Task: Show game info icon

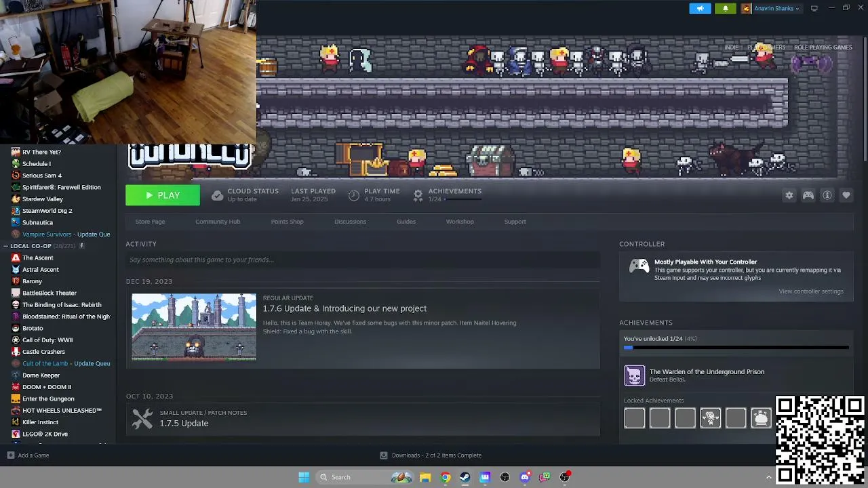Action: coord(827,195)
